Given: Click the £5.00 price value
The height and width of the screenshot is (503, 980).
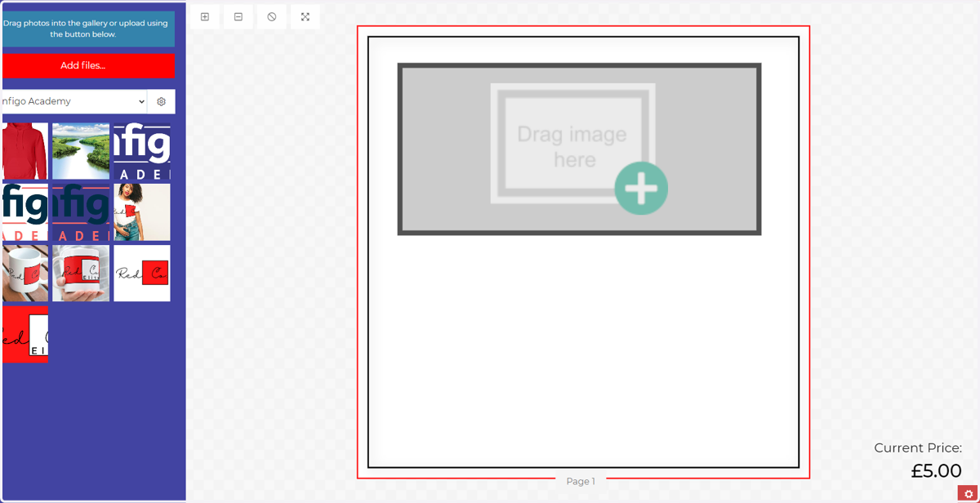Looking at the screenshot, I should pyautogui.click(x=936, y=471).
